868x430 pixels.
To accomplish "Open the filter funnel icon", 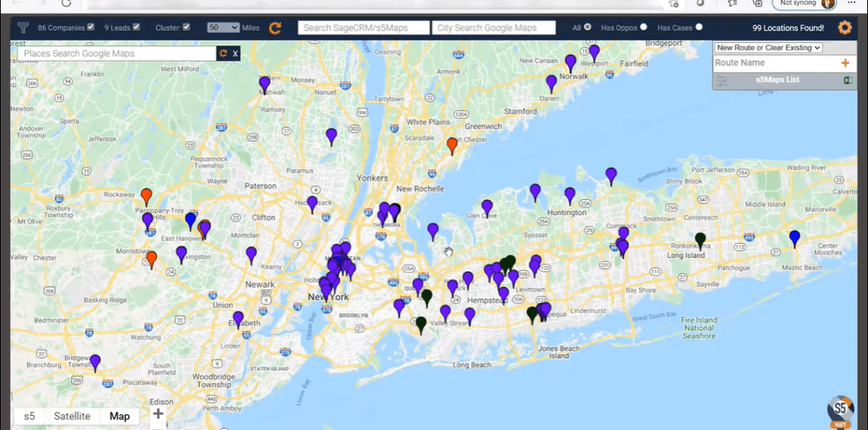I will [23, 28].
